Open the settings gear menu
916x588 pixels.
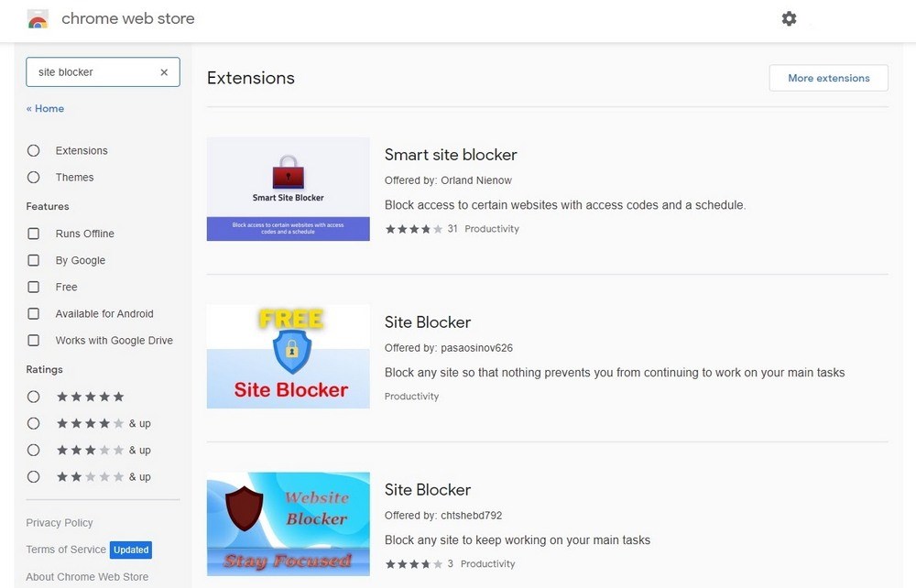tap(789, 18)
